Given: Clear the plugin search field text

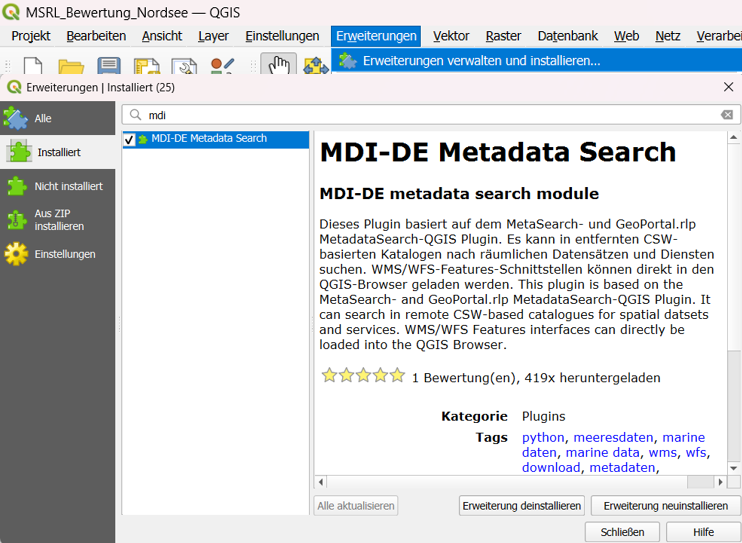Looking at the screenshot, I should pyautogui.click(x=727, y=115).
